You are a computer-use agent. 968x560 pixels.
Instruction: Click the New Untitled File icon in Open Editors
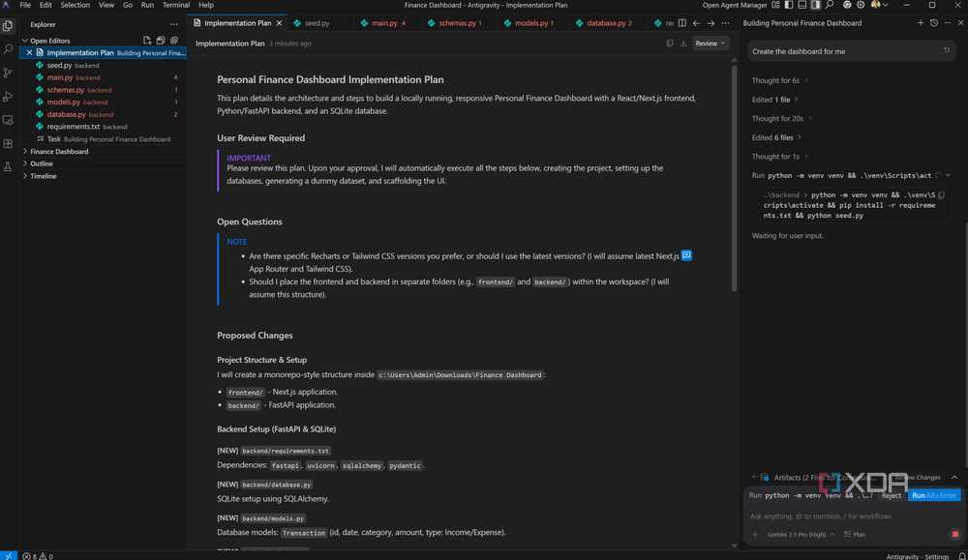tap(147, 40)
